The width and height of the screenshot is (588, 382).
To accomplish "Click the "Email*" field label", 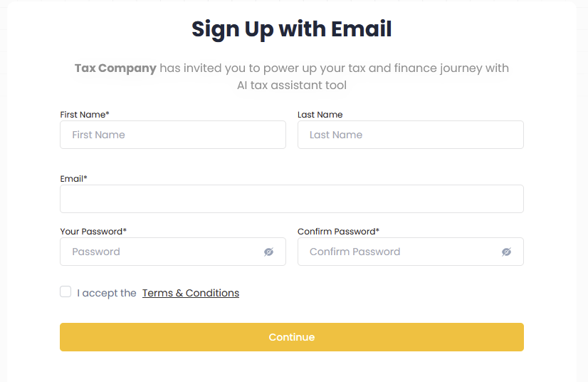I will click(x=73, y=179).
